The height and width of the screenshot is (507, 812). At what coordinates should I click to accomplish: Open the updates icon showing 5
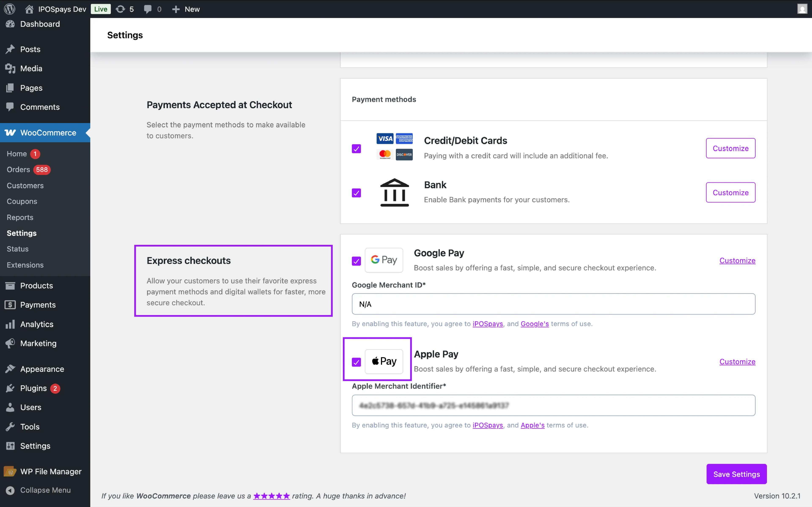(125, 9)
